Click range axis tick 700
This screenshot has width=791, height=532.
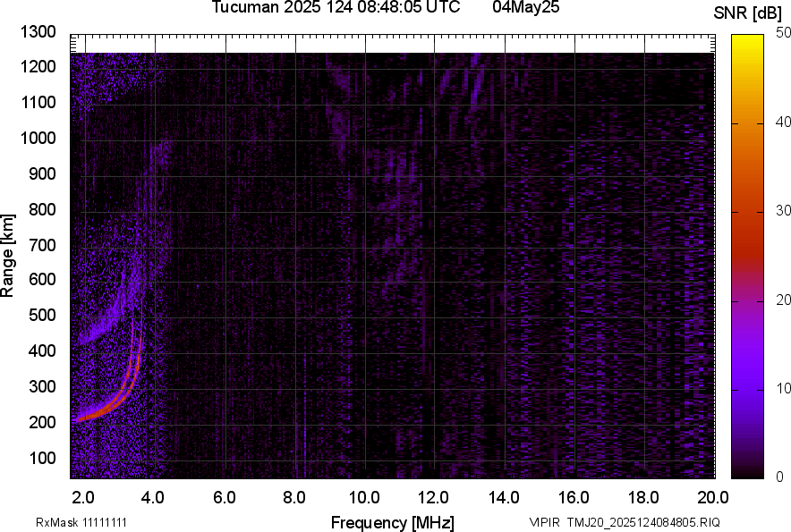tap(42, 245)
